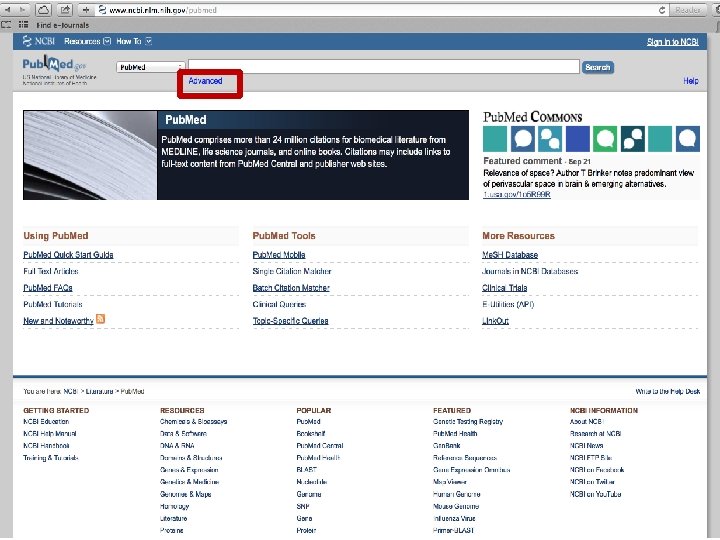Open About NCBI footer link
Screen dimensions: 720x540
click(x=586, y=421)
